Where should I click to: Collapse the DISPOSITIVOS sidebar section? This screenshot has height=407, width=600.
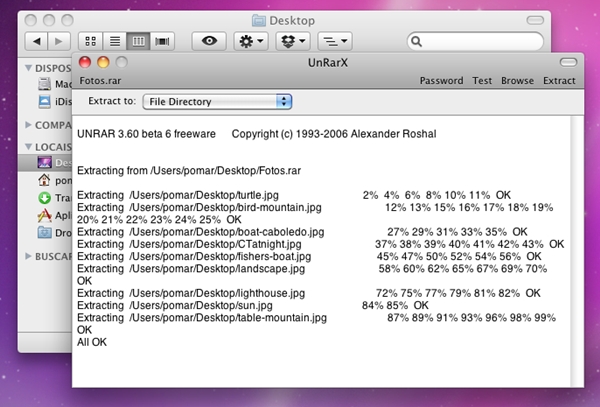[x=28, y=68]
